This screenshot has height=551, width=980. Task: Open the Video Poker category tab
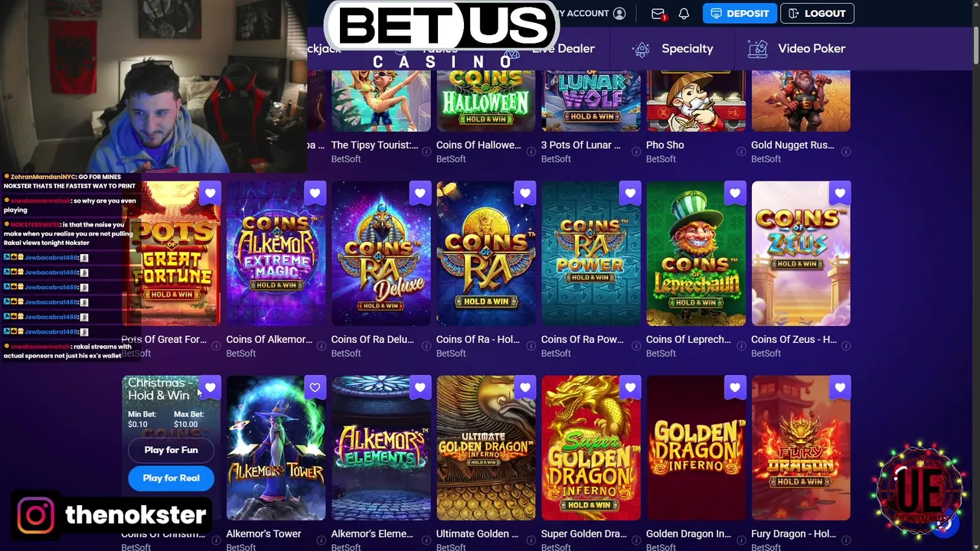[x=797, y=49]
